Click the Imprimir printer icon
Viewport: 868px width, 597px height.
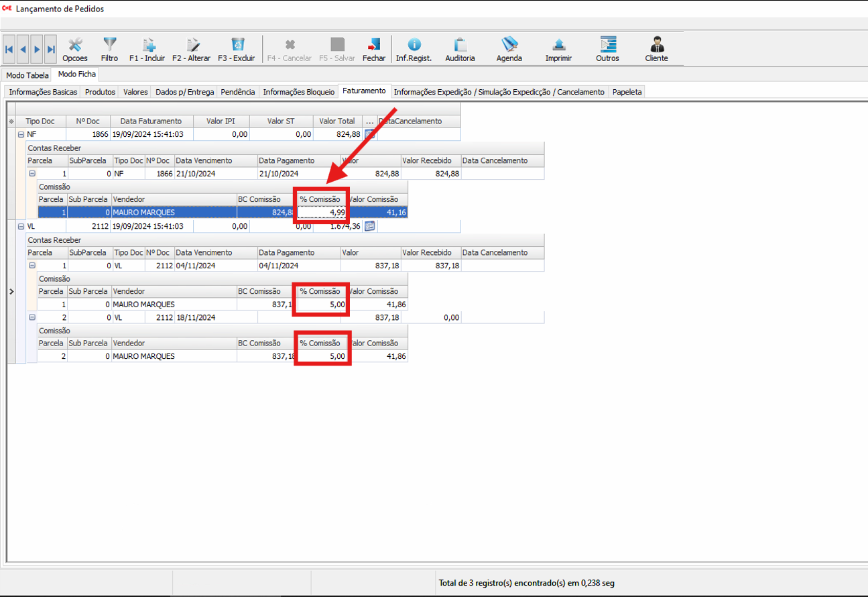pyautogui.click(x=558, y=46)
